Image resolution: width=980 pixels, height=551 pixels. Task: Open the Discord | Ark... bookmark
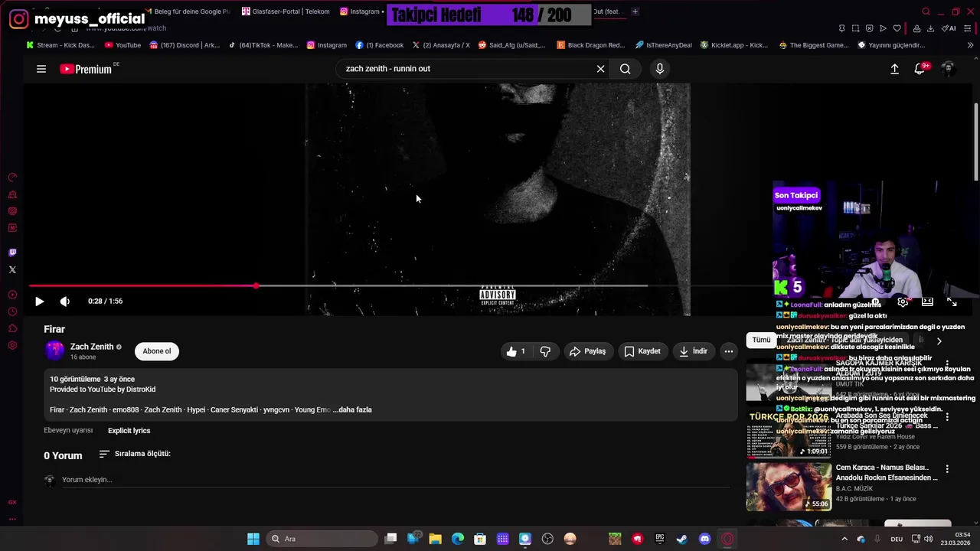click(185, 45)
